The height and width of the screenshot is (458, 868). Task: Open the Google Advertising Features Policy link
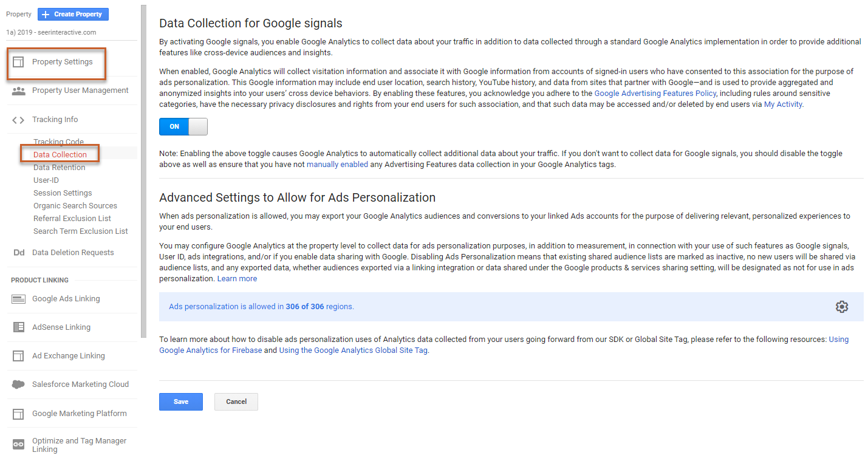tap(655, 94)
